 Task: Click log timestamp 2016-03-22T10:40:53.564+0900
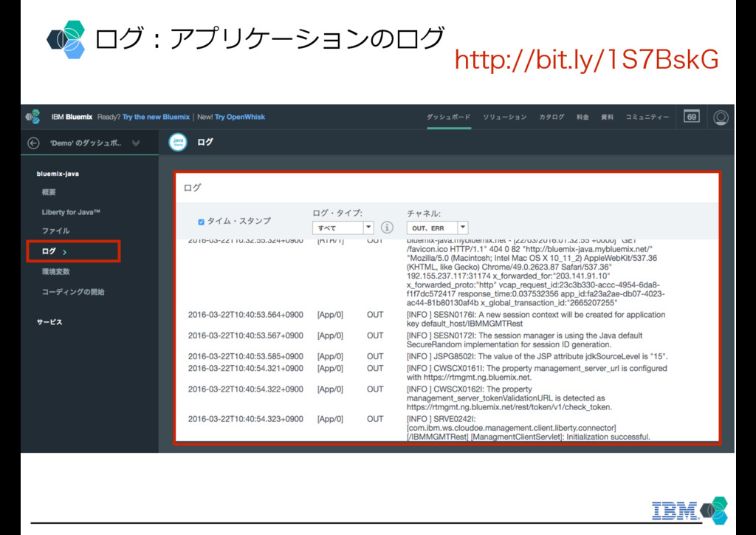(x=245, y=315)
